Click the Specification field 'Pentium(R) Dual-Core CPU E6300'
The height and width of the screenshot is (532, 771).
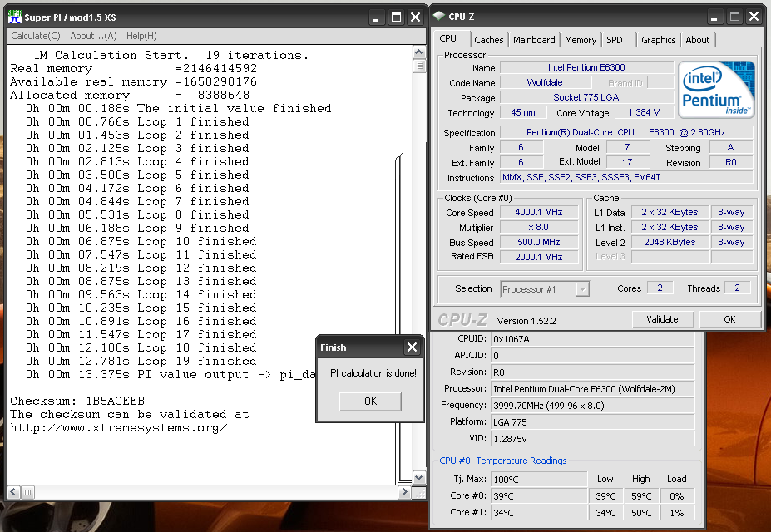(x=626, y=132)
